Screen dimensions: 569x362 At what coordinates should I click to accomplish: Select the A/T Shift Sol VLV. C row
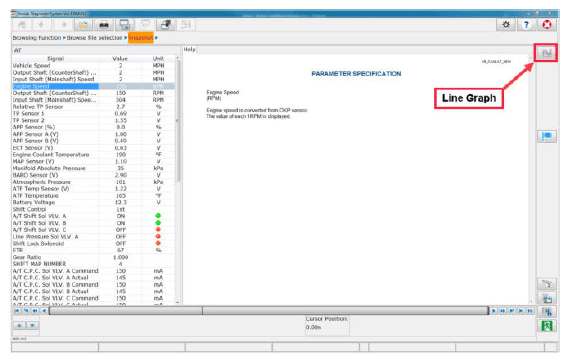tap(94, 230)
